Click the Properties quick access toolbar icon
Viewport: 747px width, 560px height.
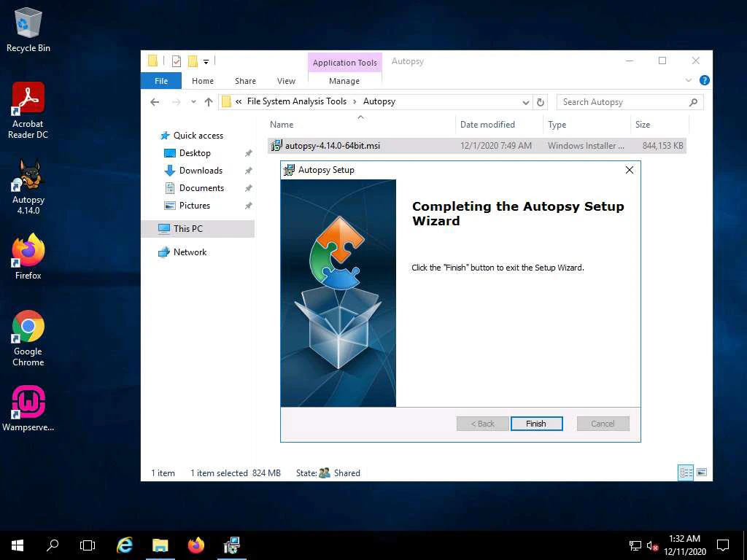pos(177,61)
